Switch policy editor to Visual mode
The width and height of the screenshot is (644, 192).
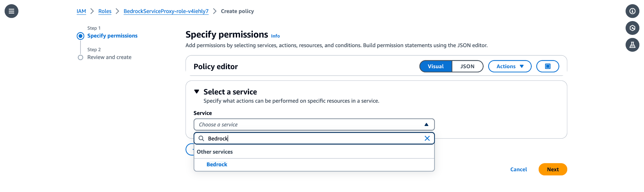click(x=436, y=66)
